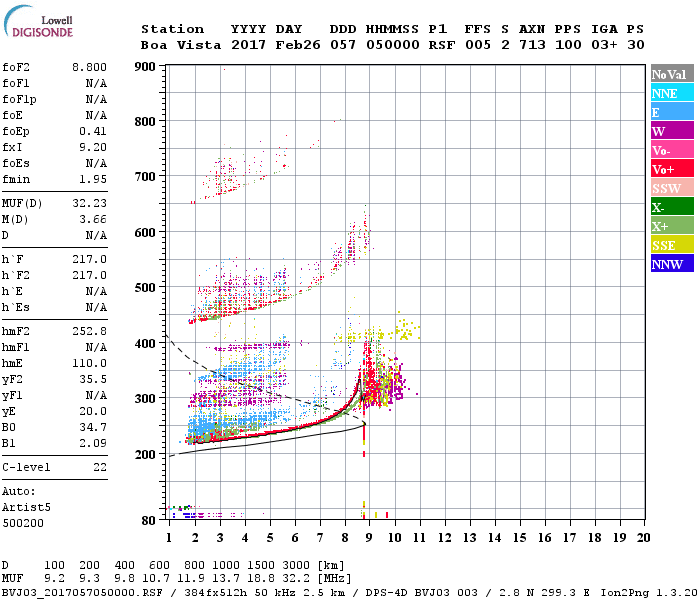Select the W purple legend swatch
This screenshot has width=700, height=600.
672,131
